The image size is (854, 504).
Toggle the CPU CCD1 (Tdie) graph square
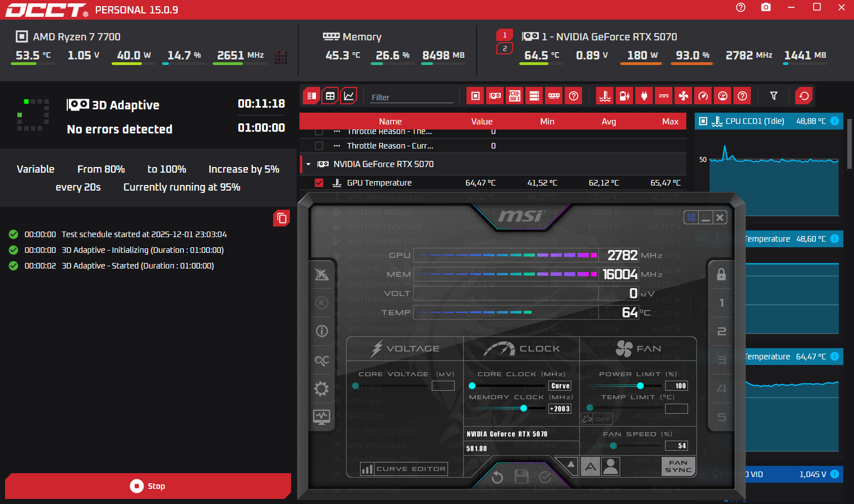point(703,121)
